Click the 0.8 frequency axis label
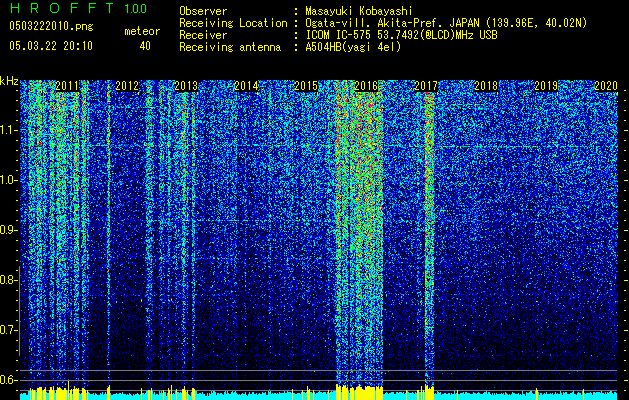The image size is (629, 400). click(8, 280)
